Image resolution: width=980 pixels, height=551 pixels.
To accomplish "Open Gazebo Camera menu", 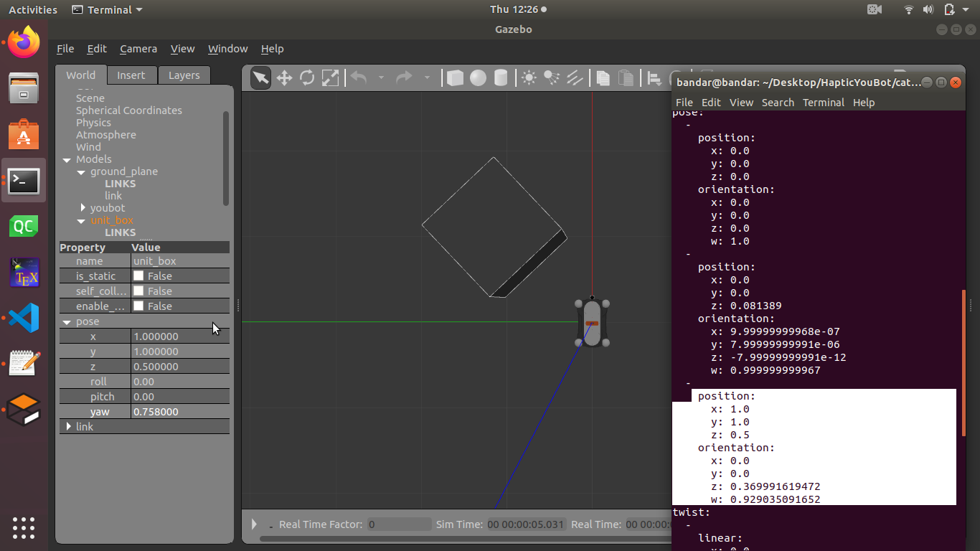I will (x=138, y=49).
